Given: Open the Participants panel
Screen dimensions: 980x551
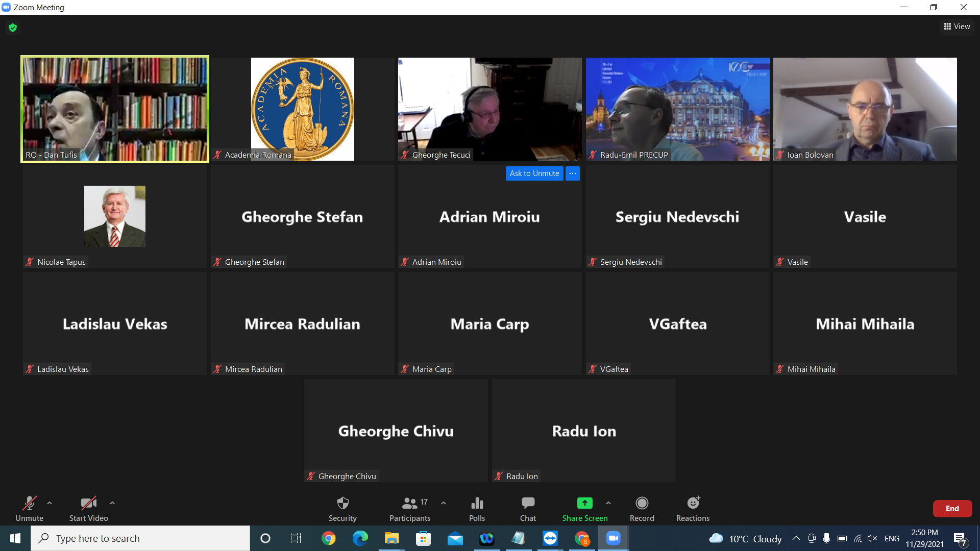Looking at the screenshot, I should [x=409, y=509].
